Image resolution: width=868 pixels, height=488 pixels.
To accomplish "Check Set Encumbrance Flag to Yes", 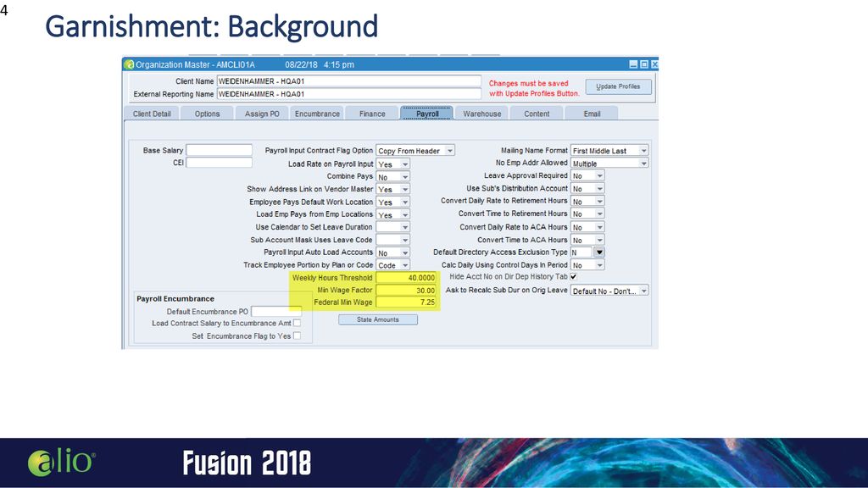I will tap(298, 335).
